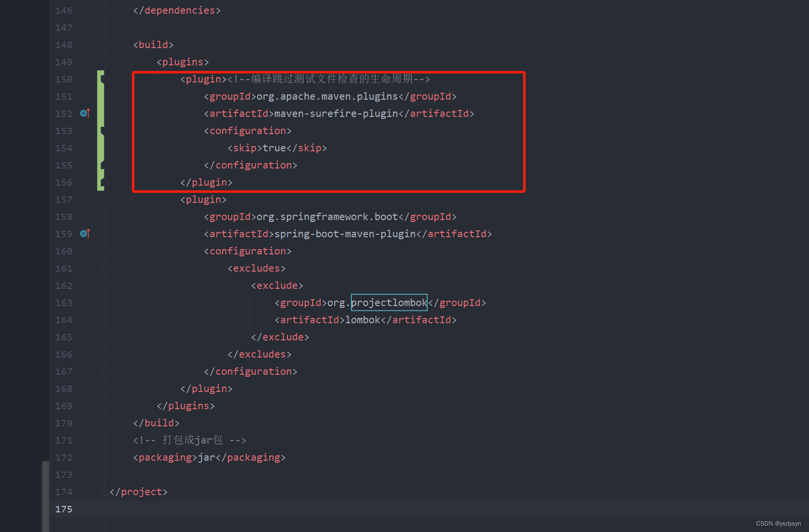Screen dimensions: 809x532
Task: Click the opening 'skip' tag name
Action: [x=245, y=148]
